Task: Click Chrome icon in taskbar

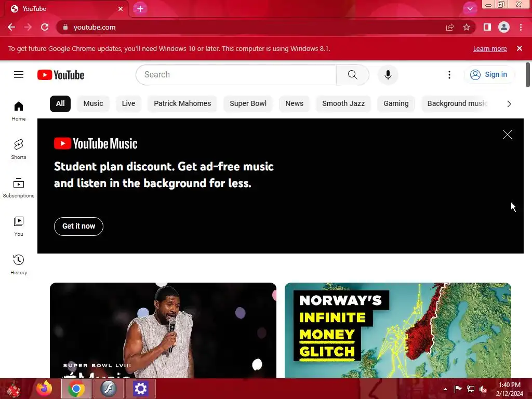Action: pyautogui.click(x=76, y=389)
